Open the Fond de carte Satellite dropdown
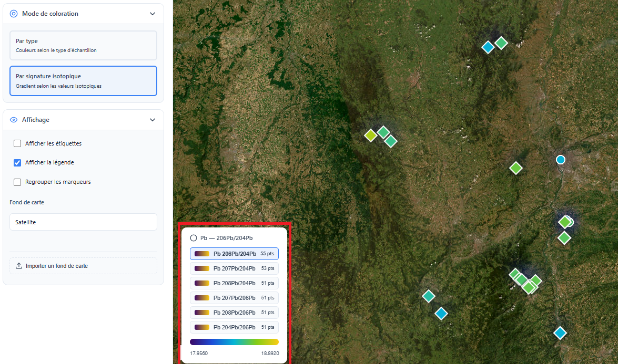The height and width of the screenshot is (364, 618). [x=83, y=222]
